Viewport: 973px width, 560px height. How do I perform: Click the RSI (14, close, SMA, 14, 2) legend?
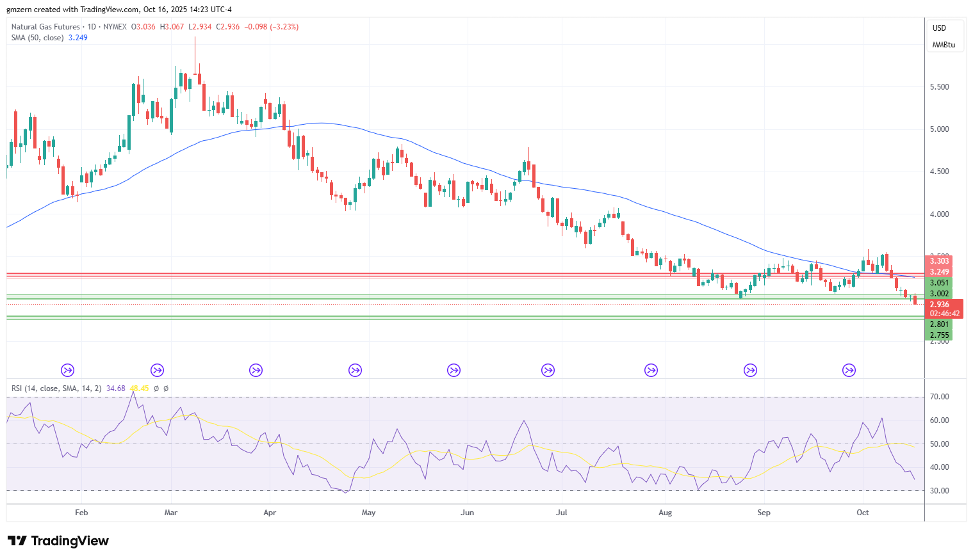pos(56,388)
